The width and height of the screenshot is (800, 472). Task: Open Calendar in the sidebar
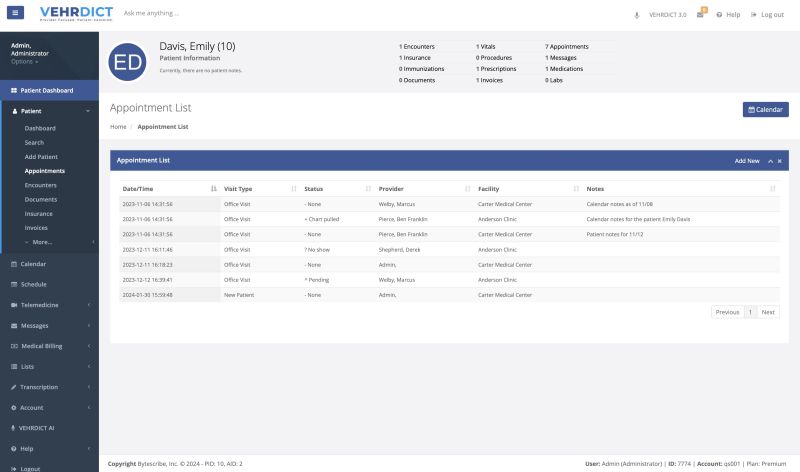point(49,264)
